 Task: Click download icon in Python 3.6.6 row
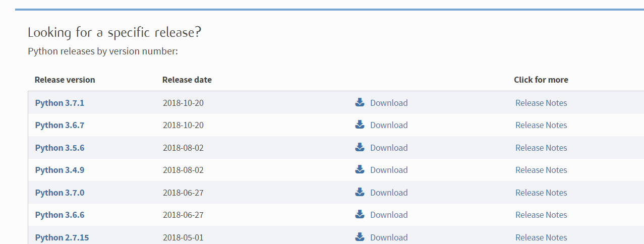click(x=360, y=214)
